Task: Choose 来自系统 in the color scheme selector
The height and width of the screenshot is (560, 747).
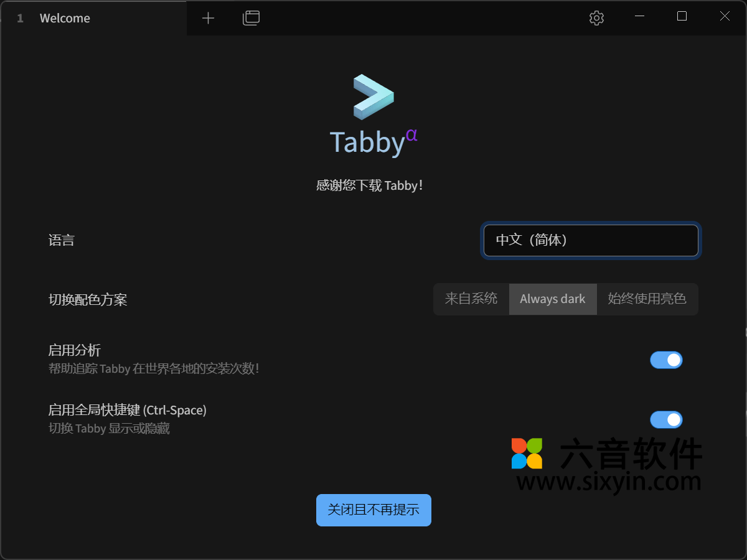Action: pyautogui.click(x=471, y=299)
